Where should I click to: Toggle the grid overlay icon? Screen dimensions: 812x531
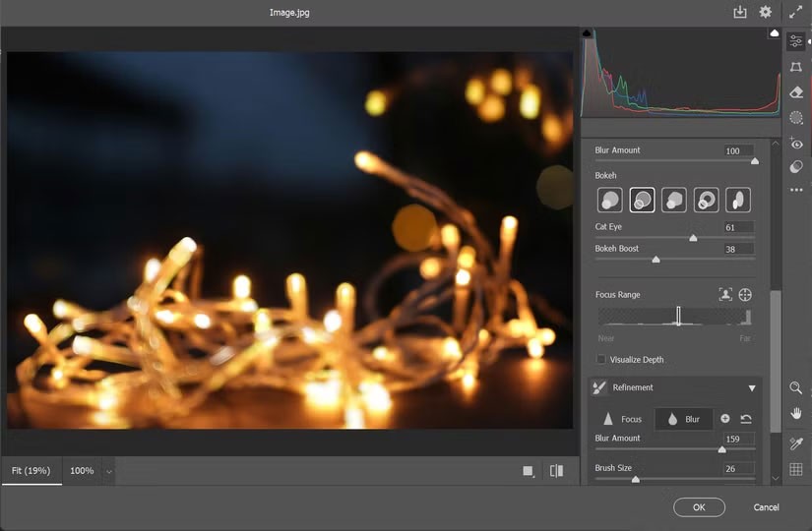point(796,470)
